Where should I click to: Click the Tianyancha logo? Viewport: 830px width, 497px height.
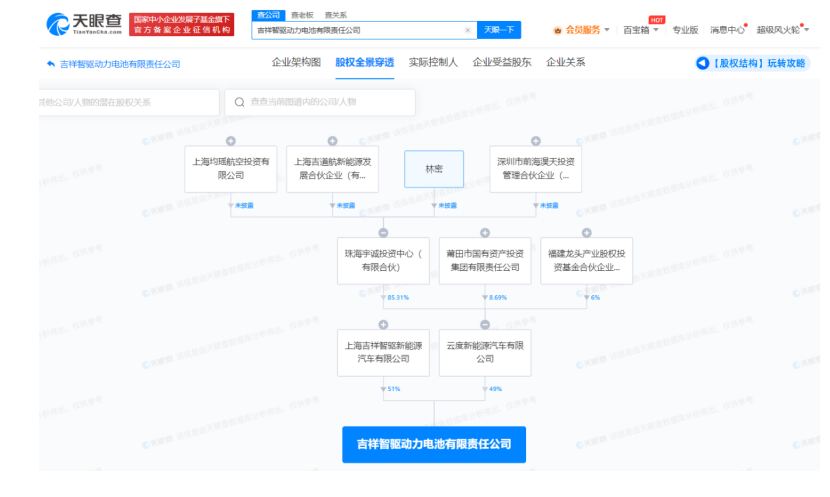pyautogui.click(x=84, y=24)
